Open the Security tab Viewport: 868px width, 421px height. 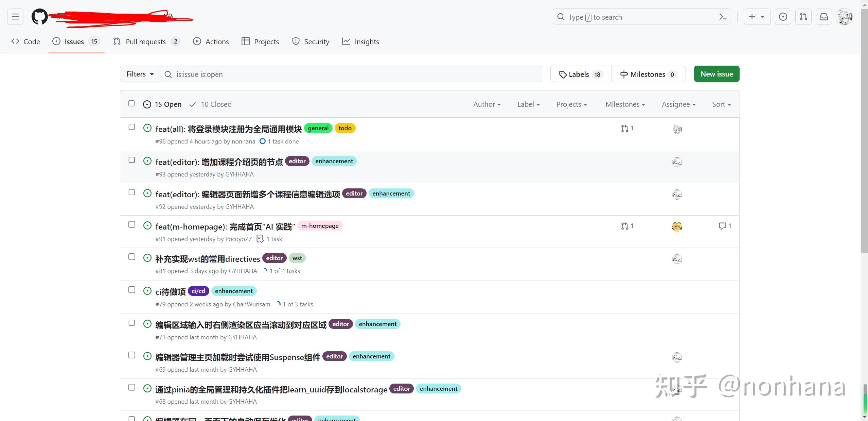(310, 41)
